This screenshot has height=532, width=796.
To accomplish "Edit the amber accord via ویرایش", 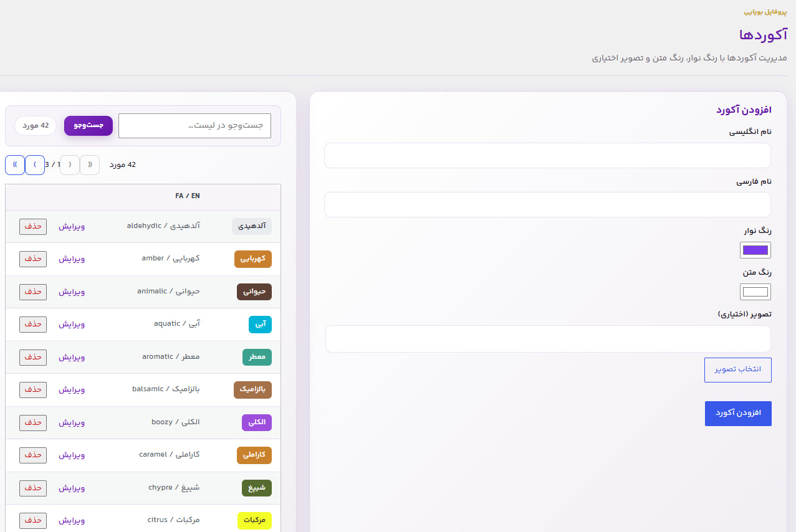I will tap(72, 259).
